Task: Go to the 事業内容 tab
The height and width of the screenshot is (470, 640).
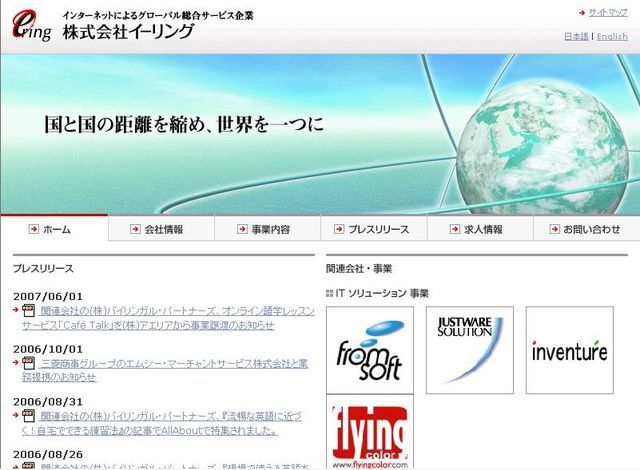Action: [x=267, y=229]
